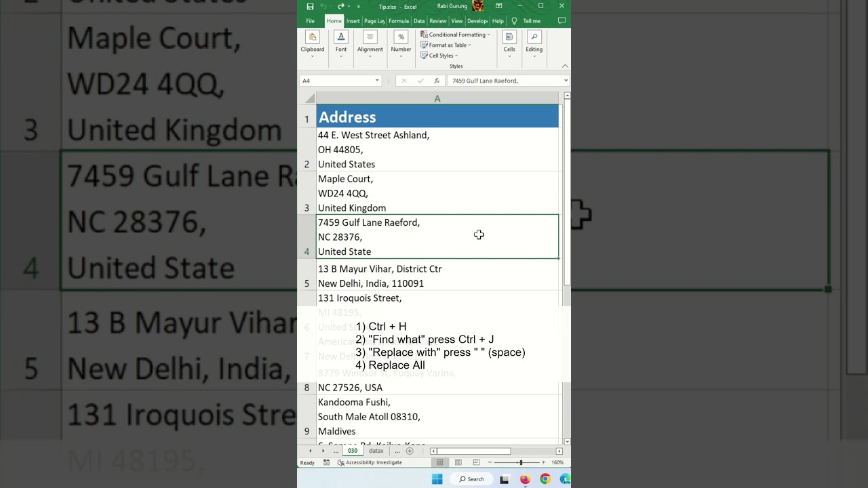868x488 pixels.
Task: Select the cell with 44 E. West Street
Action: click(437, 150)
